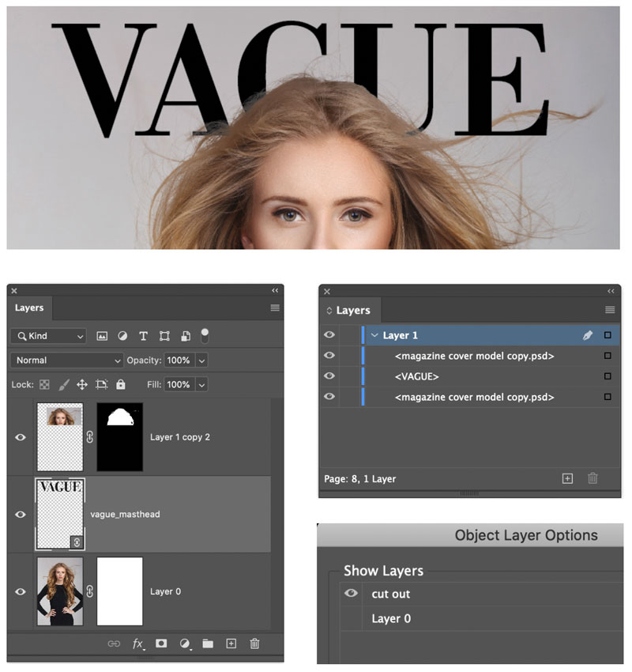This screenshot has width=632, height=672.
Task: Collapse the InDesign Layers panel with double arrows
Action: (611, 292)
